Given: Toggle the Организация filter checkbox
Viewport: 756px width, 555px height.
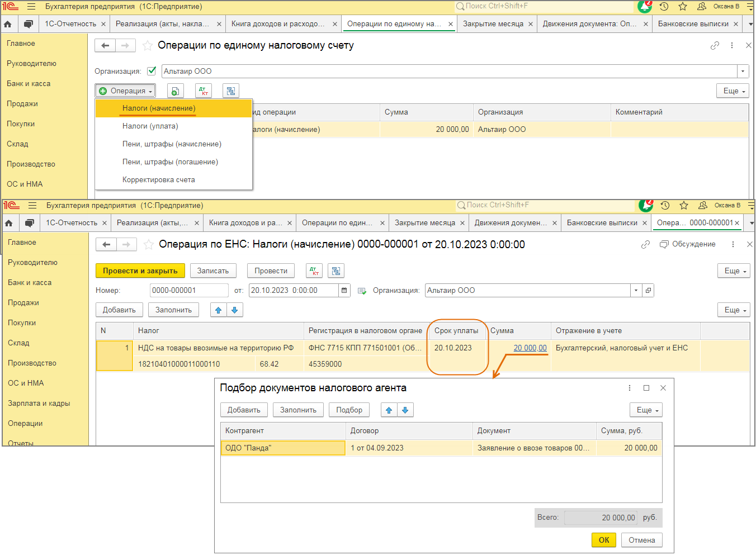Looking at the screenshot, I should coord(152,71).
